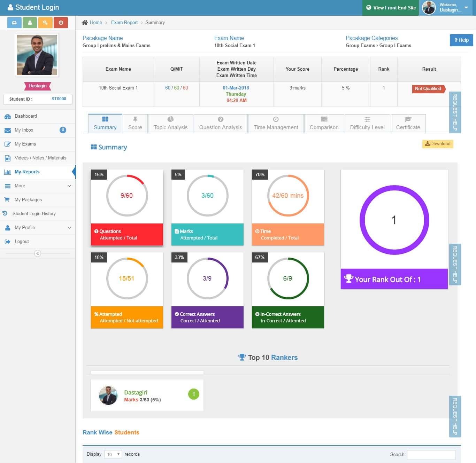476x463 pixels.
Task: Switch to the Topic Analysis tab
Action: [x=170, y=124]
